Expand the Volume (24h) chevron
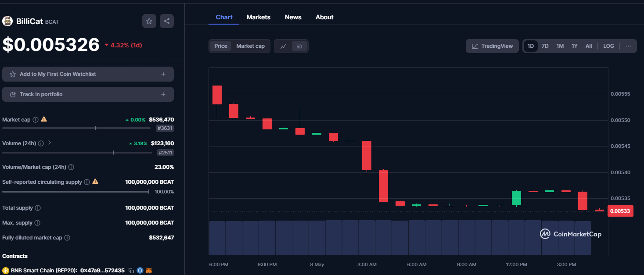 (x=50, y=143)
